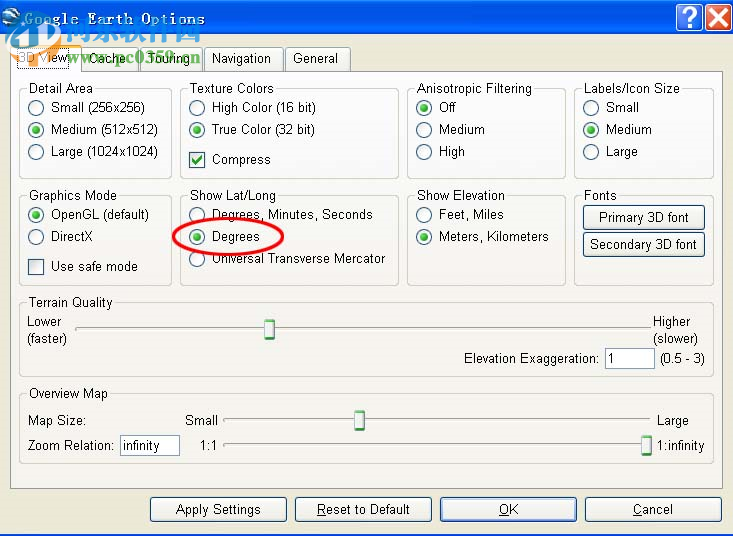Select Large (1024x1024) detail area
This screenshot has width=733, height=536.
(93, 152)
